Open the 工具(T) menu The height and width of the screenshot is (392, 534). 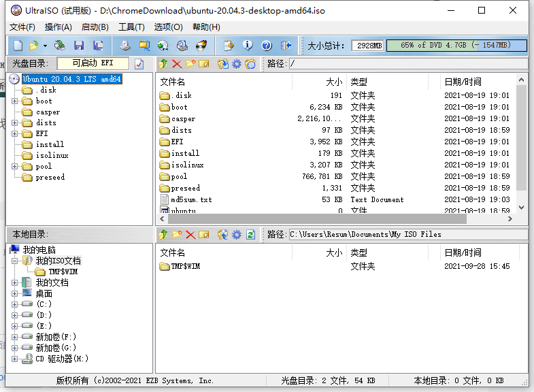pyautogui.click(x=131, y=27)
